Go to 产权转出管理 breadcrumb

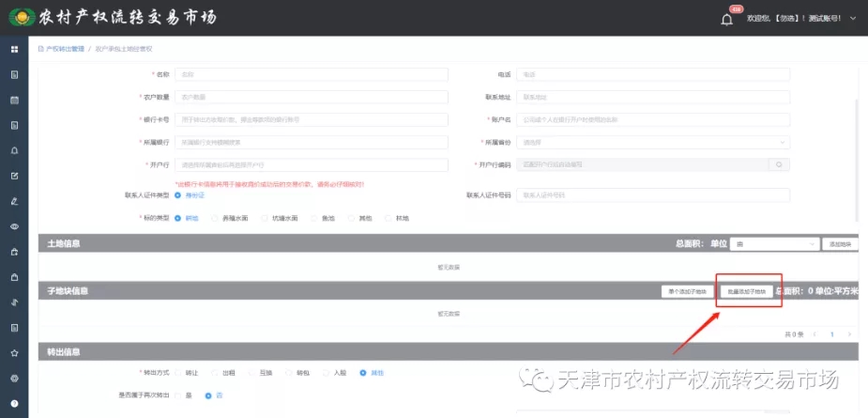point(65,48)
